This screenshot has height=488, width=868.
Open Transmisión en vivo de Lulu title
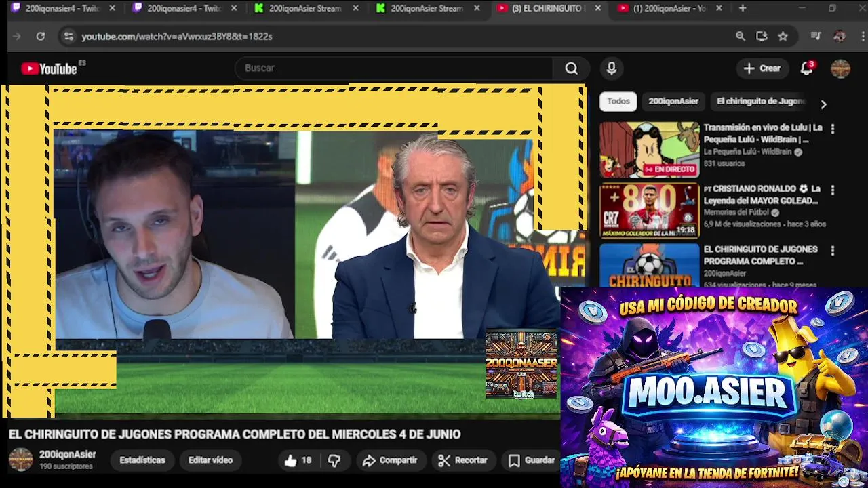click(762, 134)
